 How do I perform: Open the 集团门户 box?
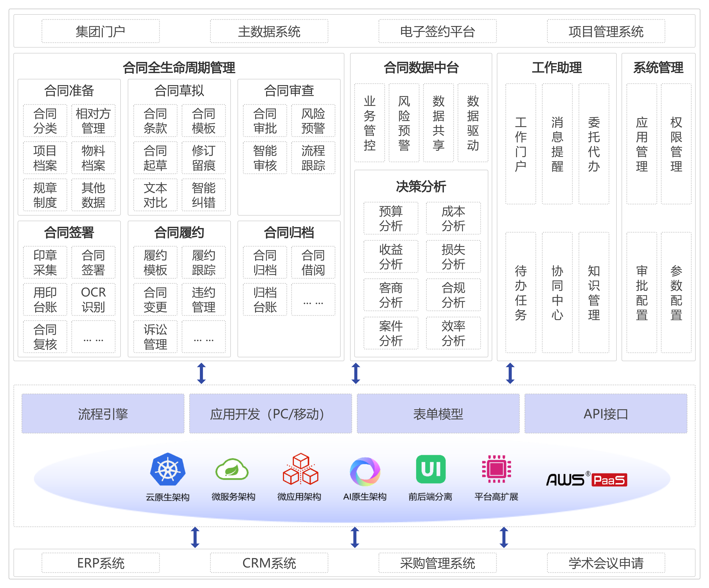tap(101, 31)
